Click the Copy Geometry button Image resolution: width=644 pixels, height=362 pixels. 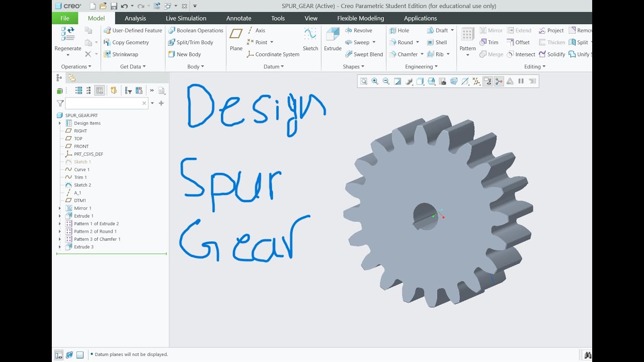coord(126,42)
